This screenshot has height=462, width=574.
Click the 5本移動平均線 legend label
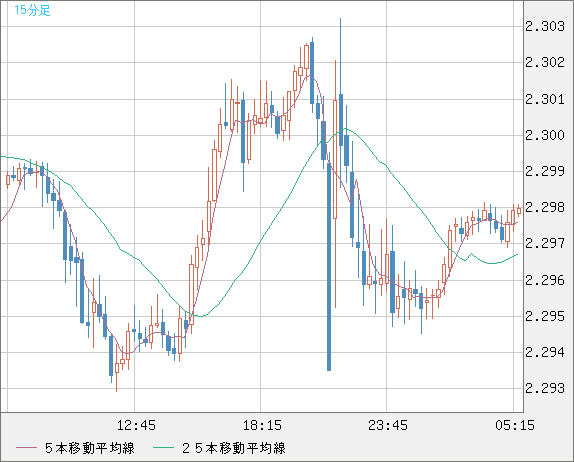(90, 448)
